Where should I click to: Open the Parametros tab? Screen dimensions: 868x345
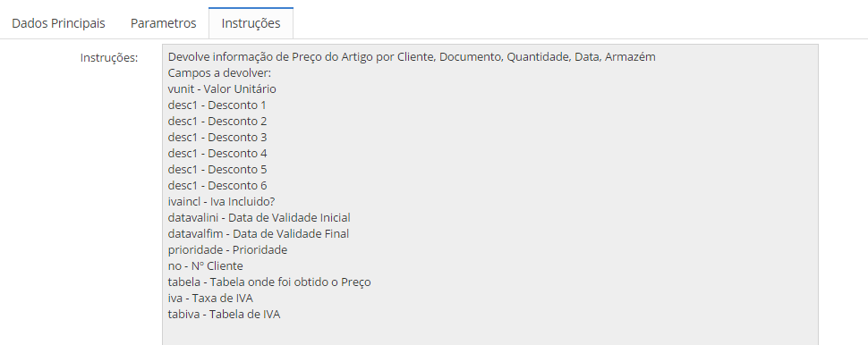click(163, 23)
